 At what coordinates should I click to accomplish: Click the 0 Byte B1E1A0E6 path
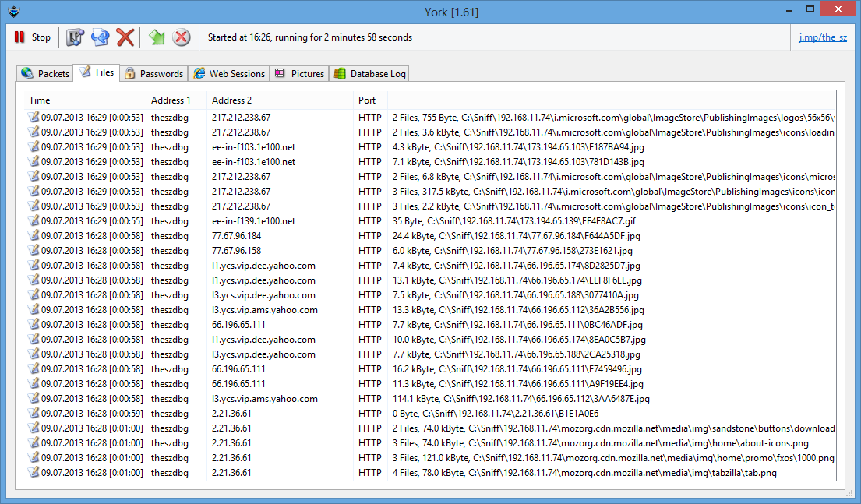click(x=496, y=414)
